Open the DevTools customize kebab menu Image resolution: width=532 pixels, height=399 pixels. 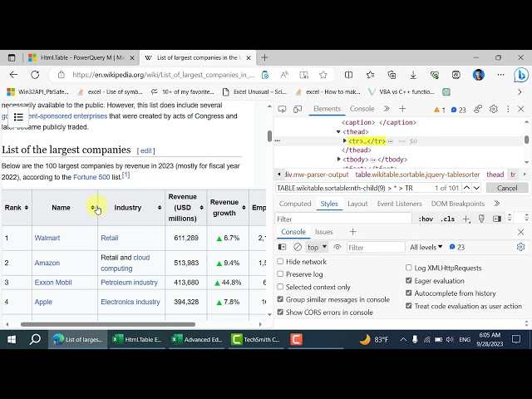508,109
